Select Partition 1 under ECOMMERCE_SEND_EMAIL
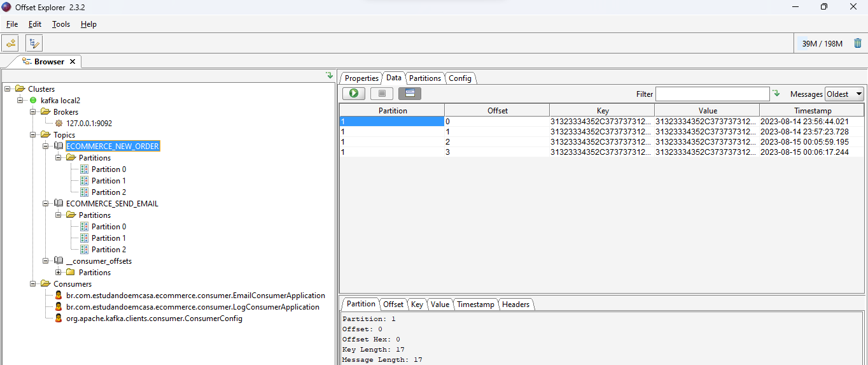 point(109,238)
